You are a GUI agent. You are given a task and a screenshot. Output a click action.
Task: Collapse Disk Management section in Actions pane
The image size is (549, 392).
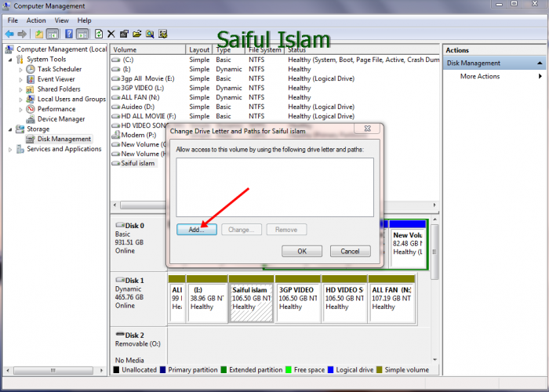(x=540, y=63)
